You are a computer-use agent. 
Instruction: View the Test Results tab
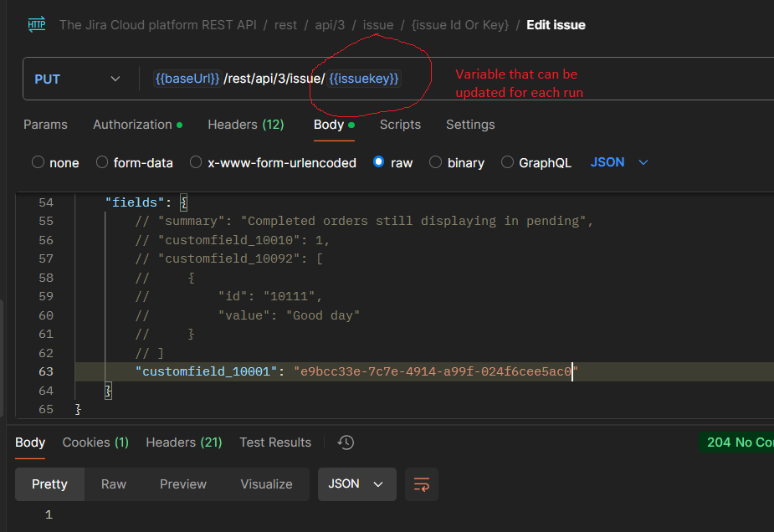[x=275, y=442]
